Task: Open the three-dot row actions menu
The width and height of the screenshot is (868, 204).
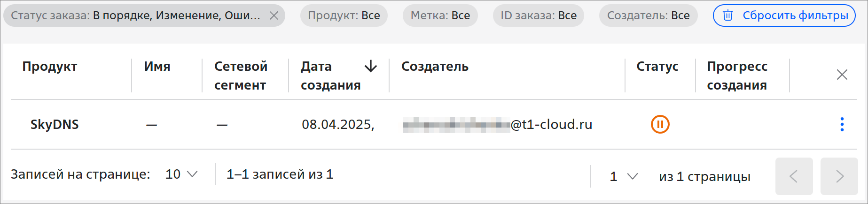Action: pos(842,124)
